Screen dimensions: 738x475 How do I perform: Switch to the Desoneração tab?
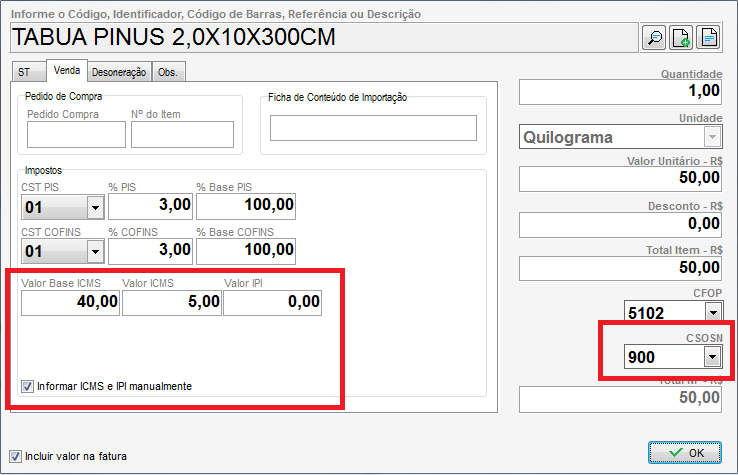(119, 72)
